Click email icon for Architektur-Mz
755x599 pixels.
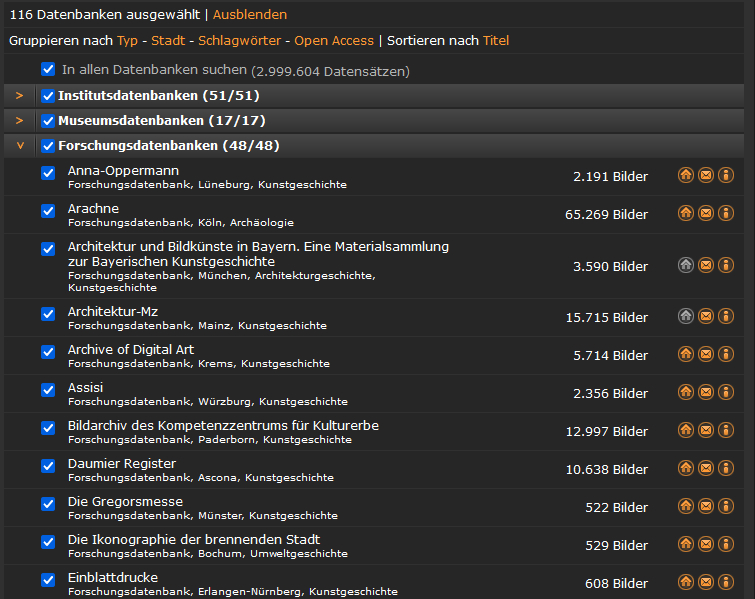(706, 316)
